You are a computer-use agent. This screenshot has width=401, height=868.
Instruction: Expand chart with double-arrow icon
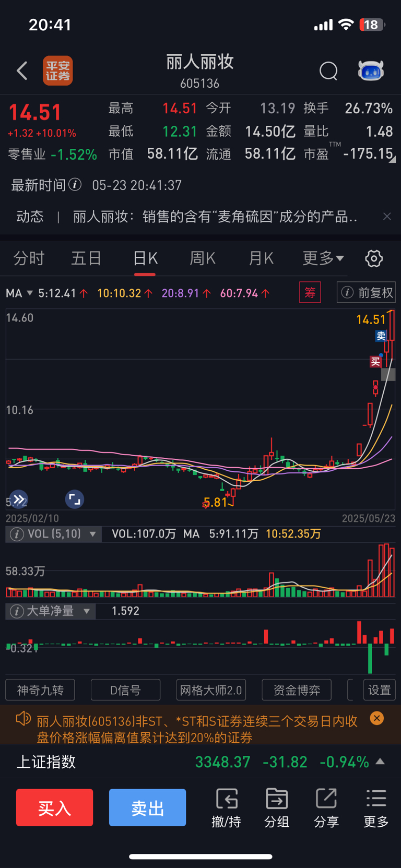tap(19, 500)
